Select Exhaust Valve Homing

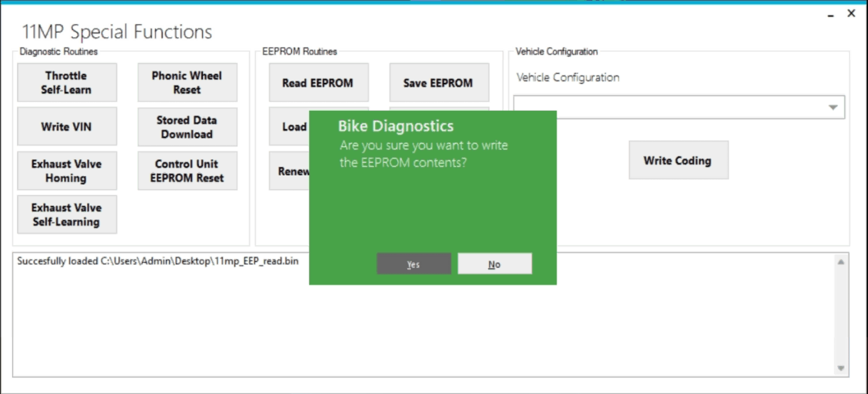(x=67, y=171)
